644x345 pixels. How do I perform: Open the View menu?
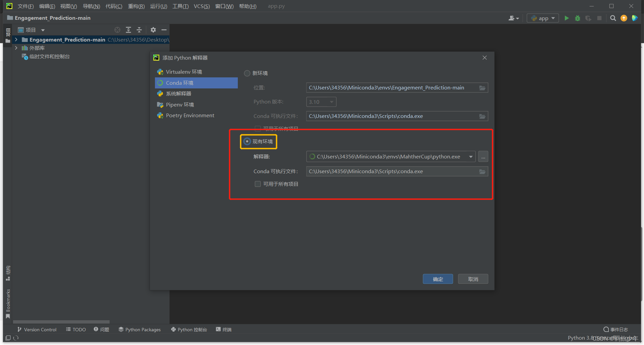68,6
